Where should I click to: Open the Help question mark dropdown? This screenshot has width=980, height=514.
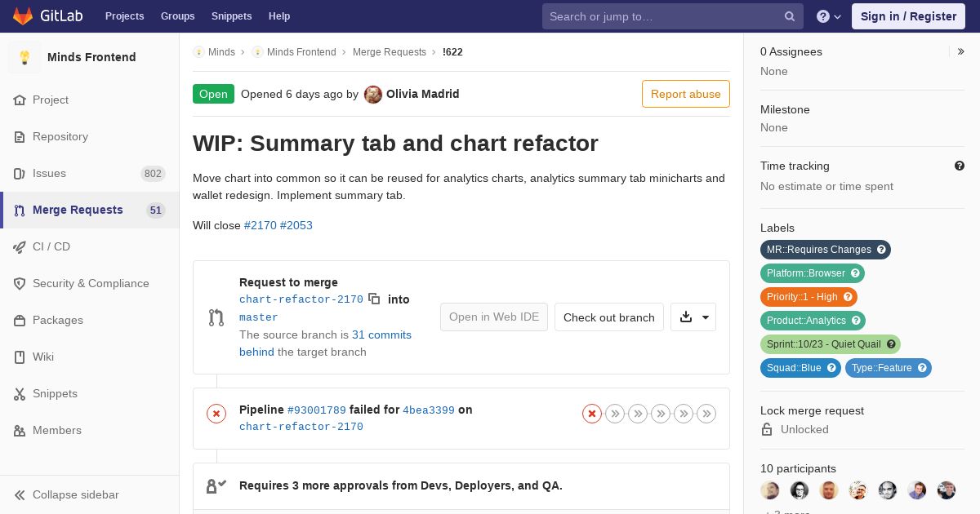pyautogui.click(x=829, y=16)
